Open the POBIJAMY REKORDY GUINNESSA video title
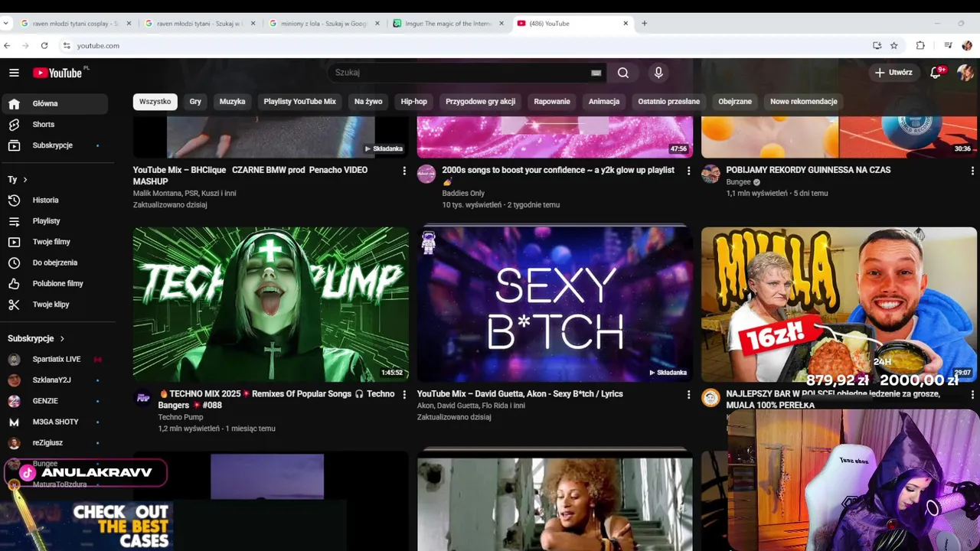Image resolution: width=980 pixels, height=551 pixels. pyautogui.click(x=808, y=170)
